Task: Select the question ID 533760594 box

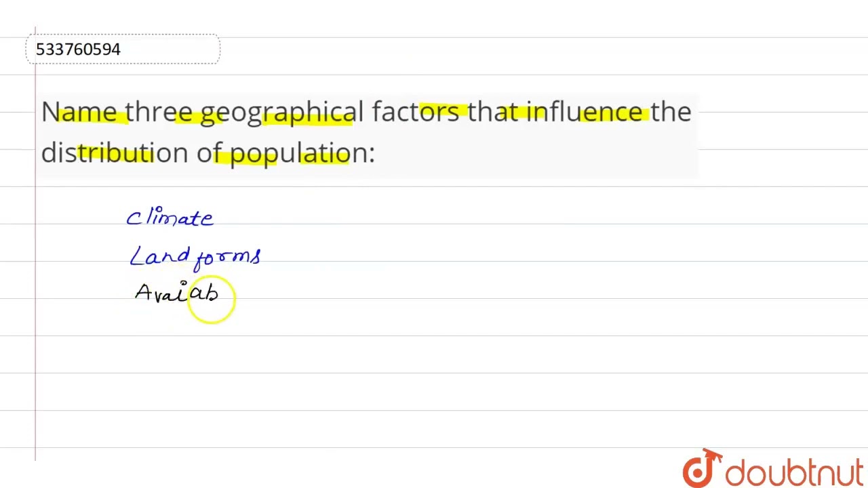Action: click(x=123, y=49)
